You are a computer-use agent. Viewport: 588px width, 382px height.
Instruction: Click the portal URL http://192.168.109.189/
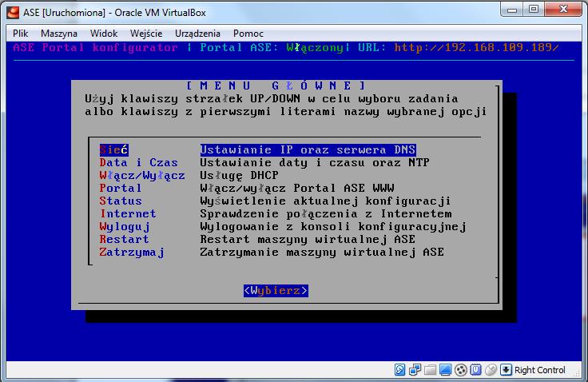[x=476, y=47]
